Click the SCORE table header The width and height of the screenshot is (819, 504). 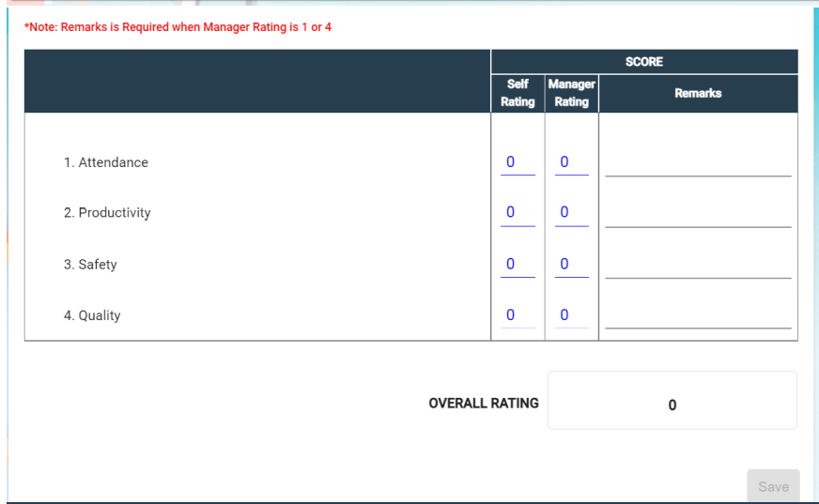(643, 62)
